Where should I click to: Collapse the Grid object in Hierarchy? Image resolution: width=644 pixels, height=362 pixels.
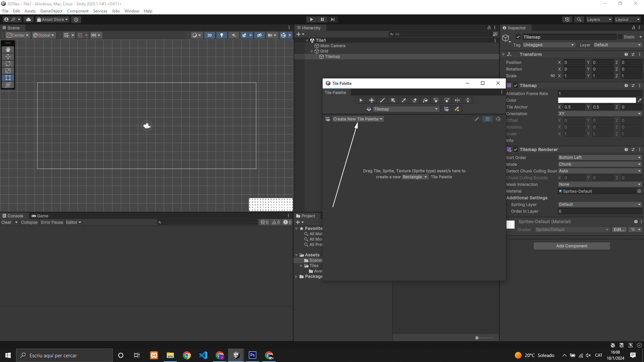click(x=312, y=51)
